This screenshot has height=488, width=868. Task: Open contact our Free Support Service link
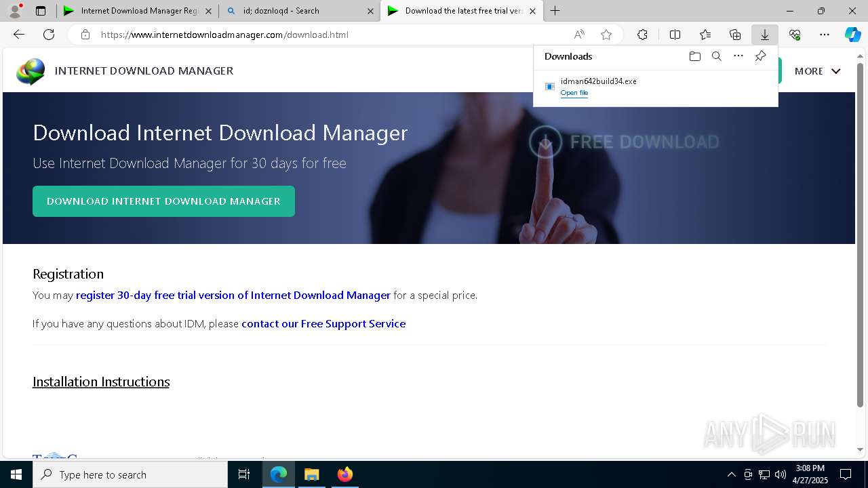323,324
